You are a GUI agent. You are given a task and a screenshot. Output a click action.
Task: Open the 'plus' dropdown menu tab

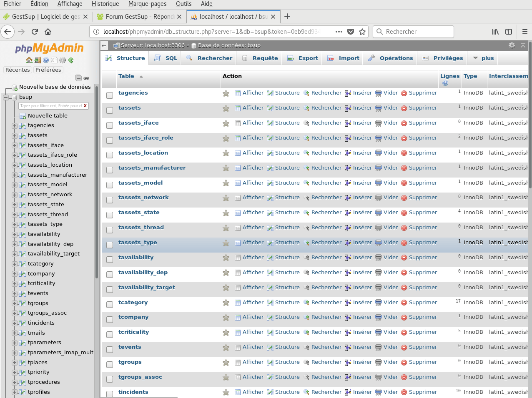click(x=483, y=58)
